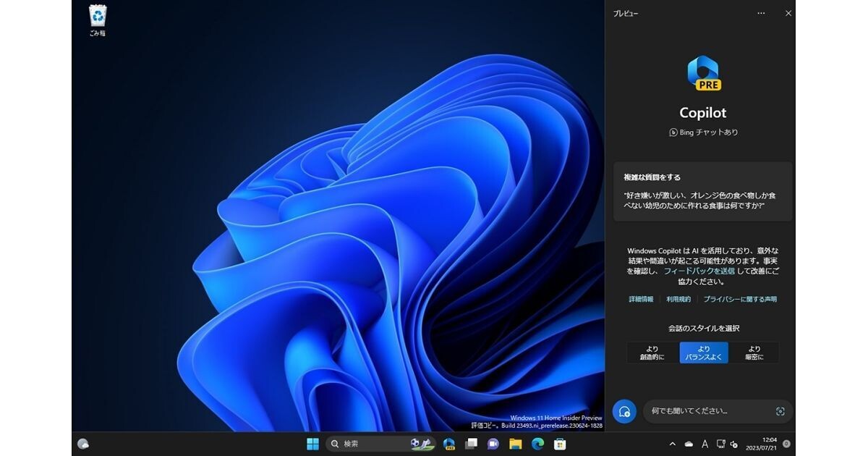
Task: Open the Windows Start menu
Action: [312, 444]
